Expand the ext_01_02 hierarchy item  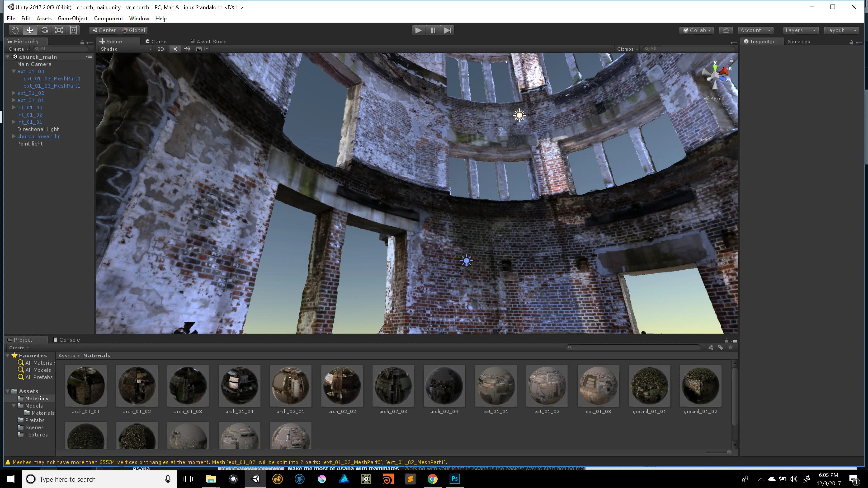pyautogui.click(x=14, y=93)
